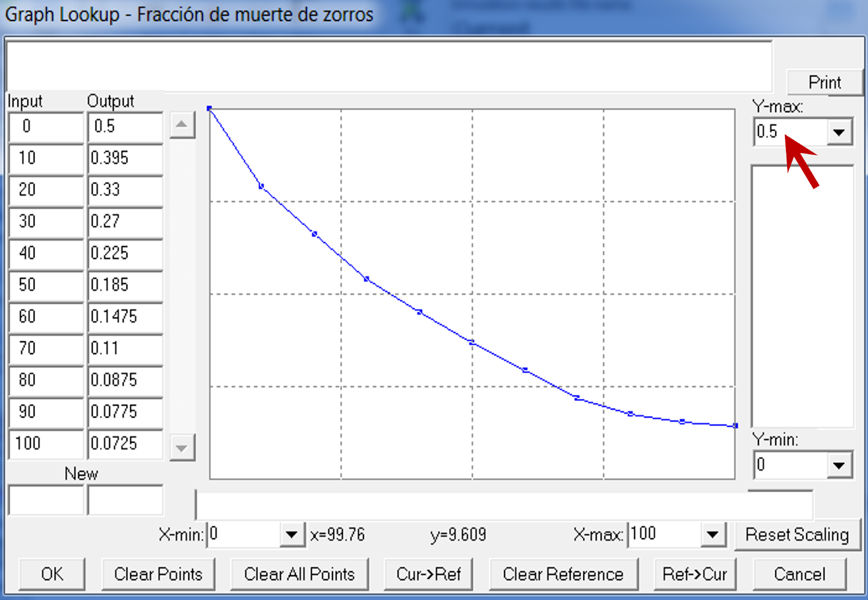Expand the X-min dropdown arrow

pos(291,535)
